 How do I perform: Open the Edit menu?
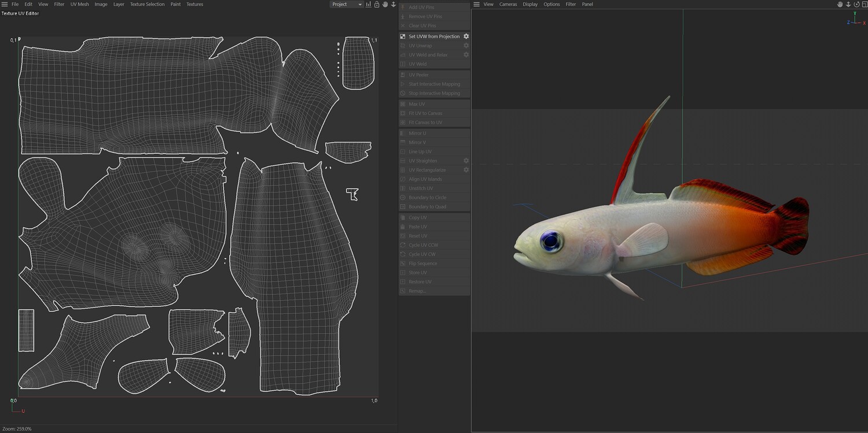(x=28, y=4)
